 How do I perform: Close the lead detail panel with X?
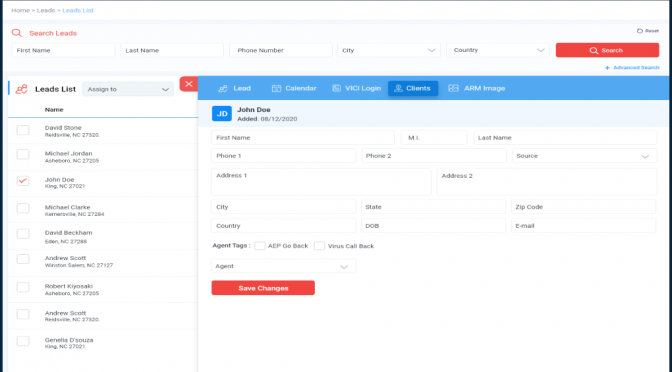189,84
